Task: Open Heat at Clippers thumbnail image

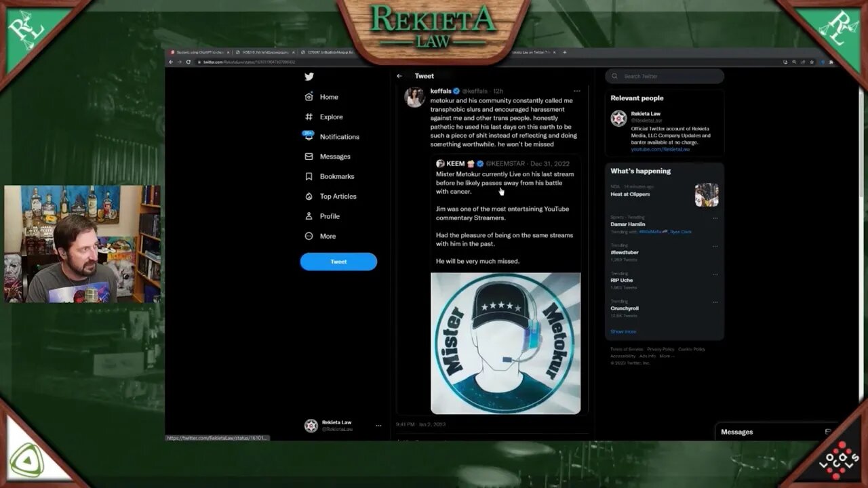Action: [x=707, y=195]
